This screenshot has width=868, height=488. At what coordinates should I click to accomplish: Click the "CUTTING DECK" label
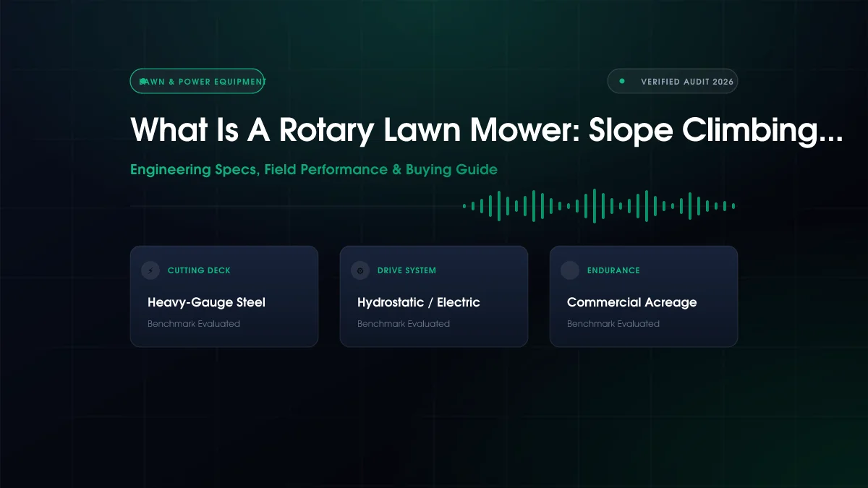click(199, 270)
